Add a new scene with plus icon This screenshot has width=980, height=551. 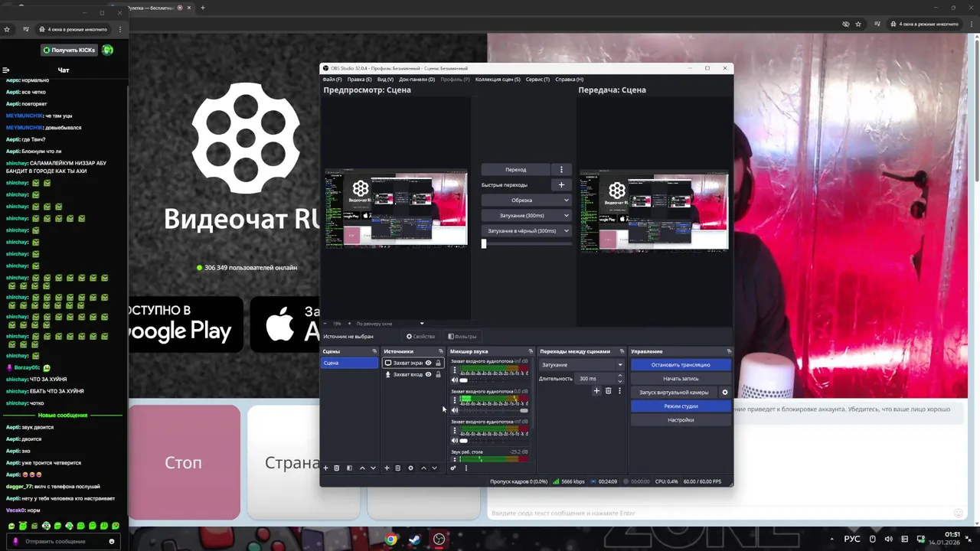point(325,468)
